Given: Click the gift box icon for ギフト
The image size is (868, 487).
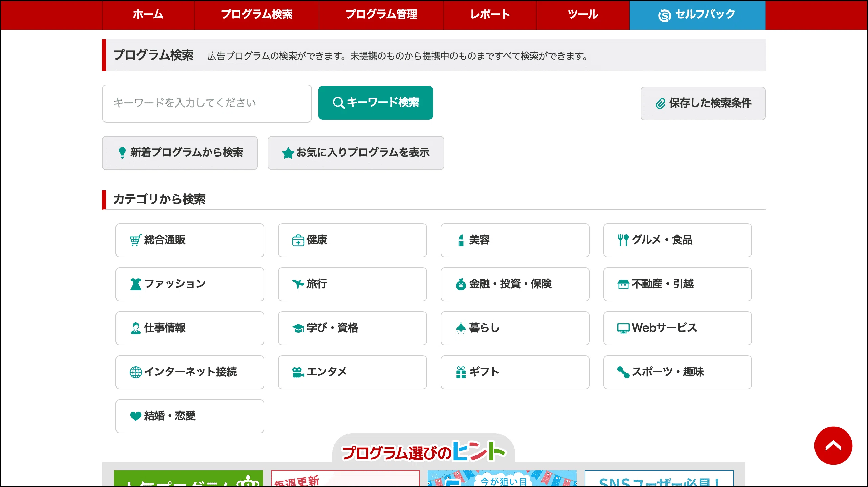Looking at the screenshot, I should coord(461,372).
